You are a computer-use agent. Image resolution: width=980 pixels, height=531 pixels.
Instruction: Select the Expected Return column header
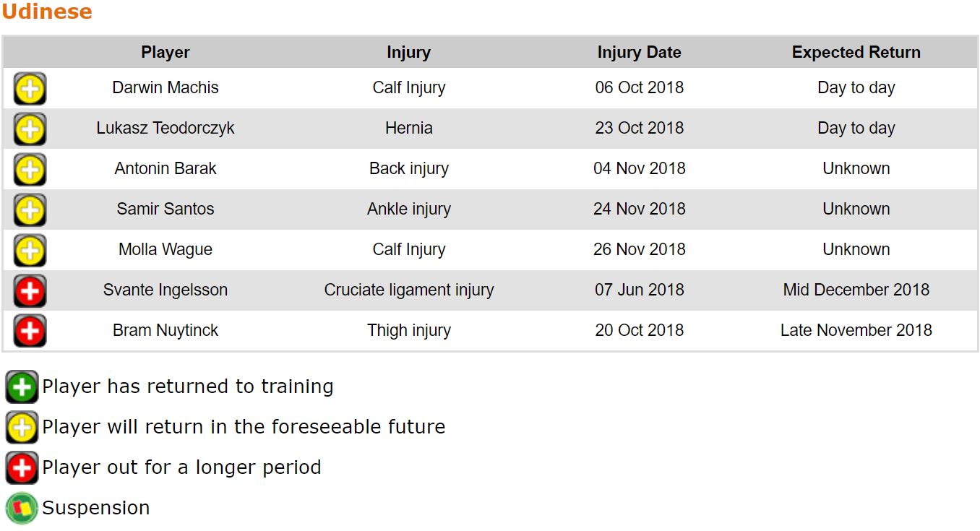(x=856, y=52)
